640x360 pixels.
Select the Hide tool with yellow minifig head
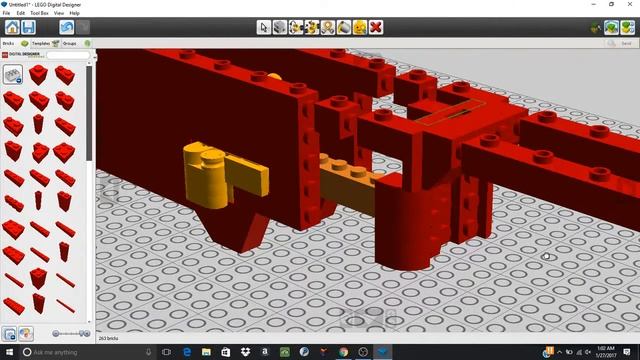(x=360, y=27)
